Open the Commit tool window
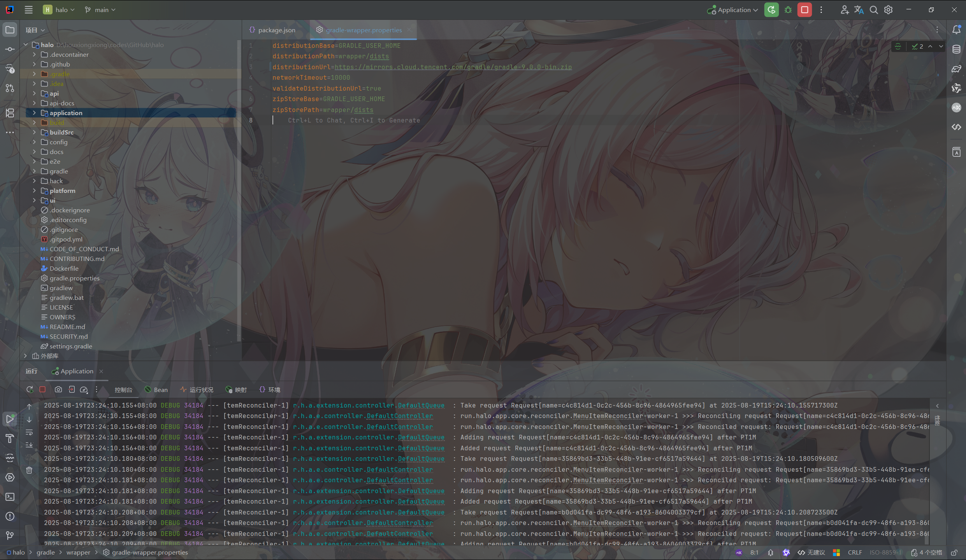 coord(10,49)
